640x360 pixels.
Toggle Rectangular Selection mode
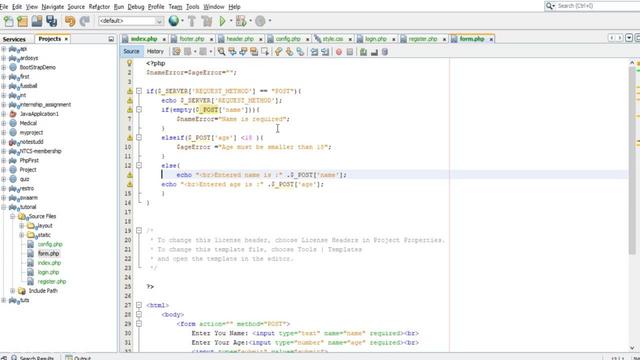click(x=265, y=52)
